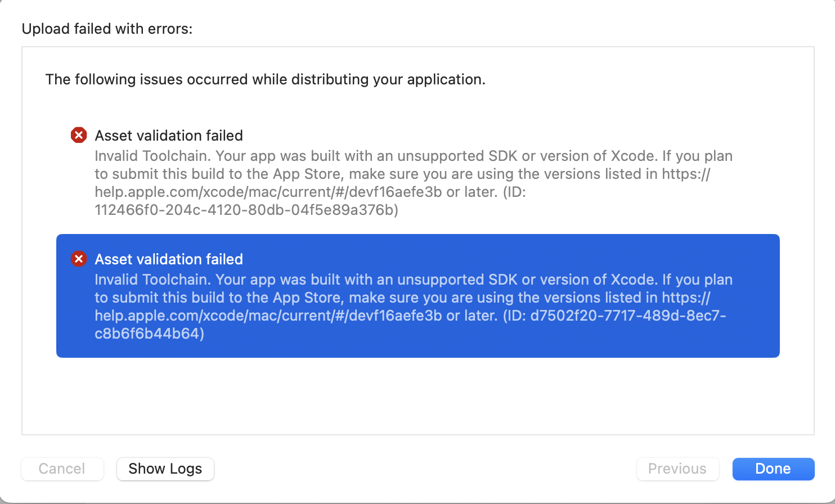
Task: Select the highlighted 'Asset validation failed' title
Action: (x=169, y=259)
